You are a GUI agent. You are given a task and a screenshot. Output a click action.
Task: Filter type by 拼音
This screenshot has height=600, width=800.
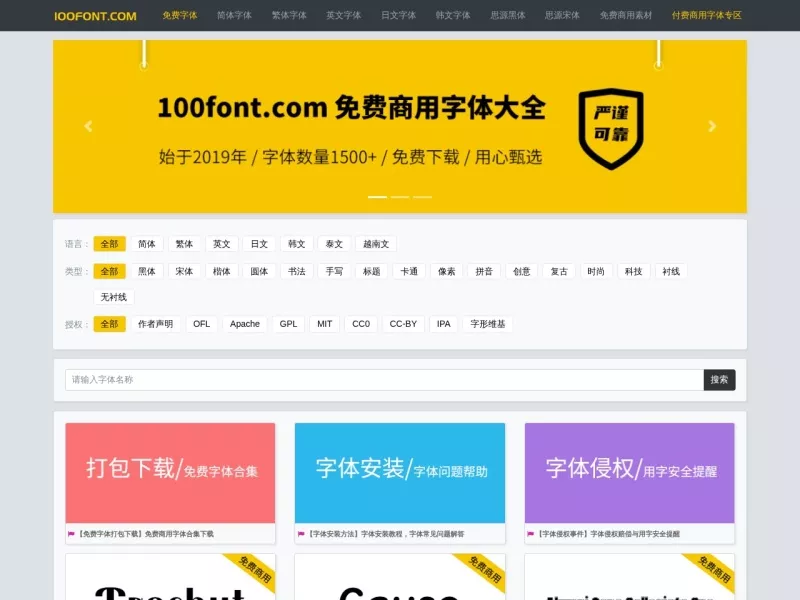pyautogui.click(x=484, y=271)
